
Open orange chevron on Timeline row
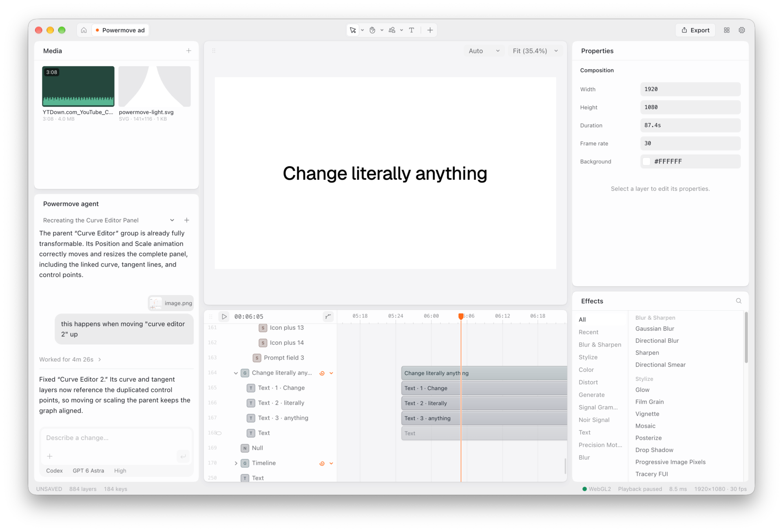(331, 463)
